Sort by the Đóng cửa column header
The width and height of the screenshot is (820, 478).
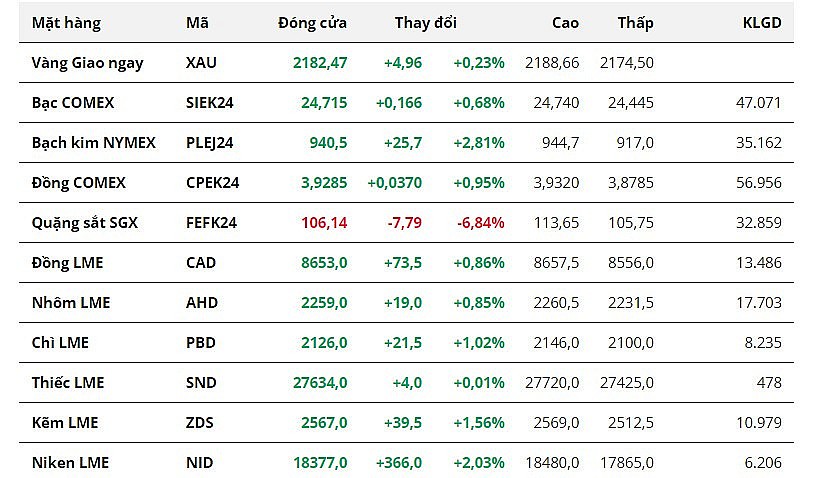click(312, 23)
